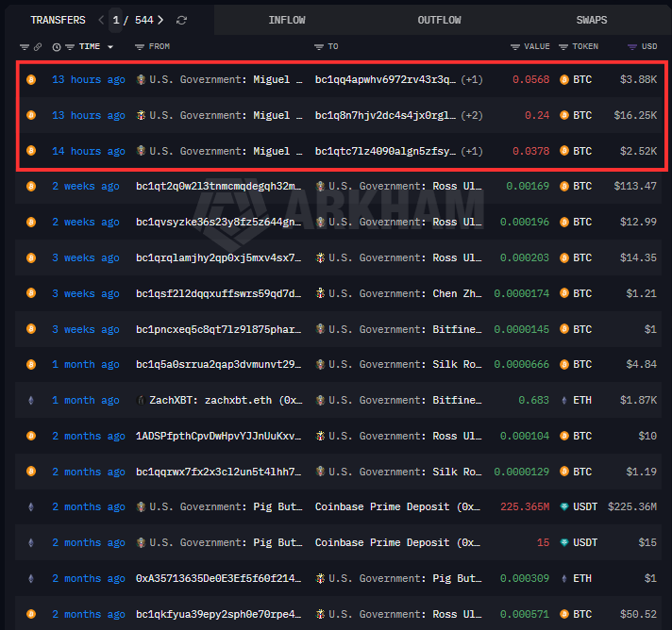This screenshot has width=672, height=630.
Task: Open sender bc1qt2q0w2l3tnmcmqdegqh32m
Action: click(x=219, y=187)
